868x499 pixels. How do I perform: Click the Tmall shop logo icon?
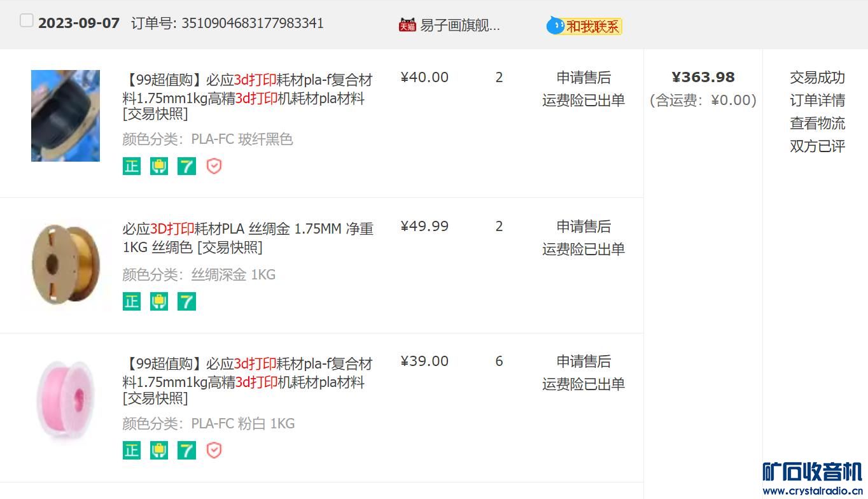[x=407, y=25]
